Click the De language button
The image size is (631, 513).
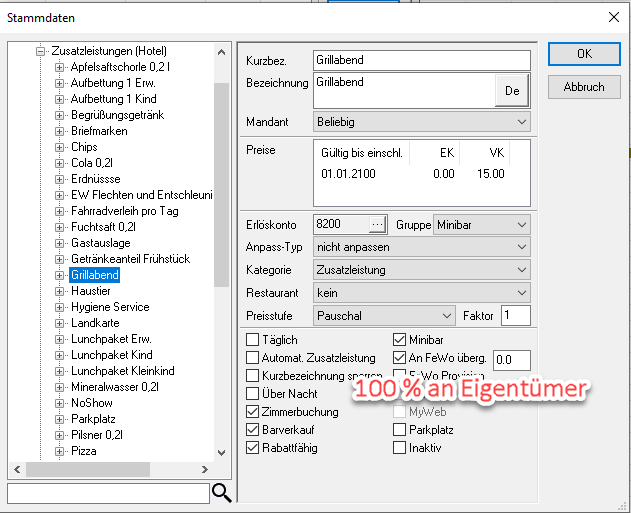[x=512, y=91]
